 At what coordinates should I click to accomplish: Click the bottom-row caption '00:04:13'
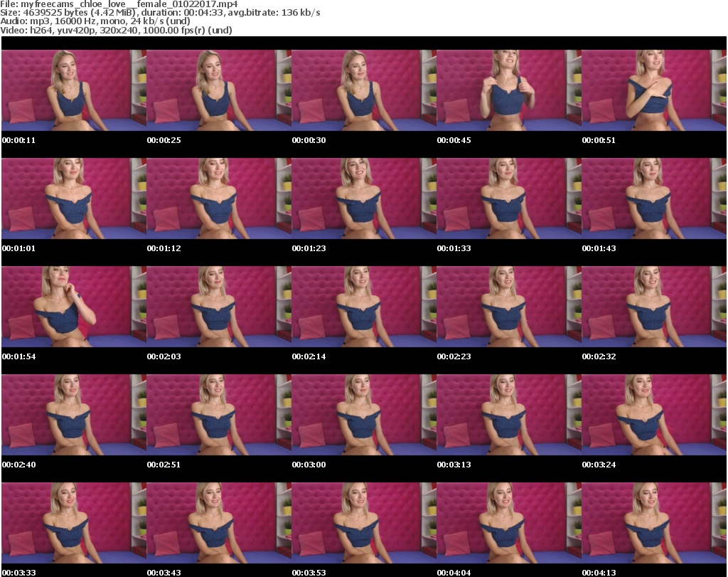599,573
